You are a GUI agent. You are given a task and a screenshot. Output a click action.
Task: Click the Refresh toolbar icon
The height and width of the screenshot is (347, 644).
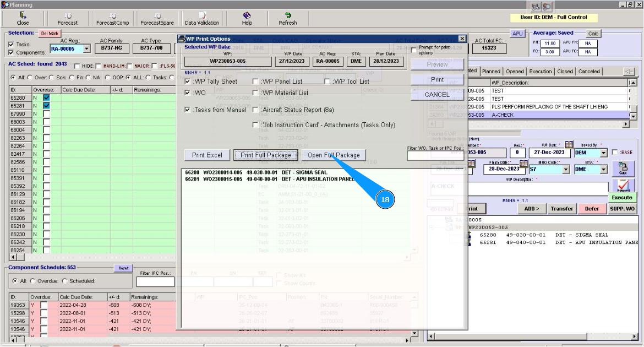(x=287, y=19)
